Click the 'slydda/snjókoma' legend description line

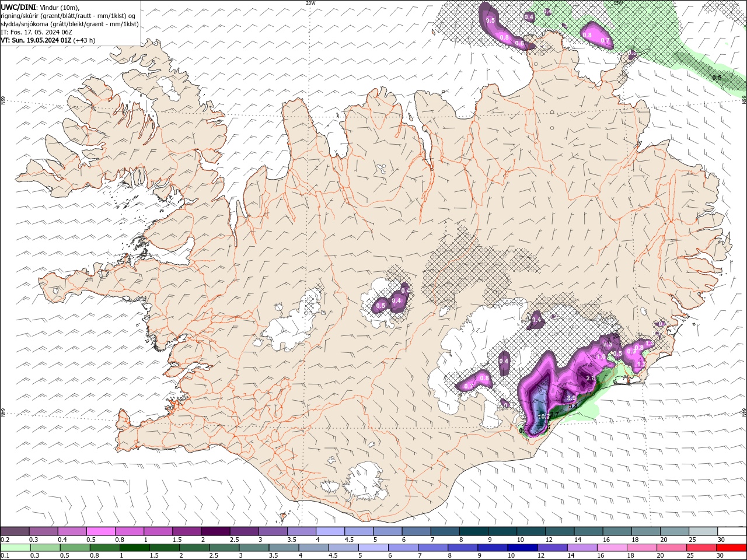(x=69, y=24)
